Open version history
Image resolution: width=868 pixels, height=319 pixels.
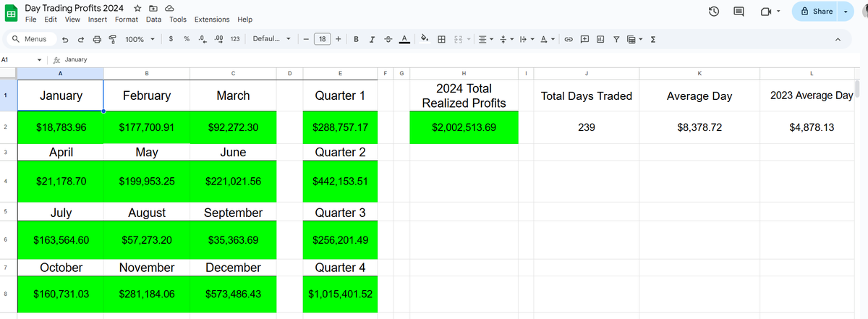[x=713, y=12]
